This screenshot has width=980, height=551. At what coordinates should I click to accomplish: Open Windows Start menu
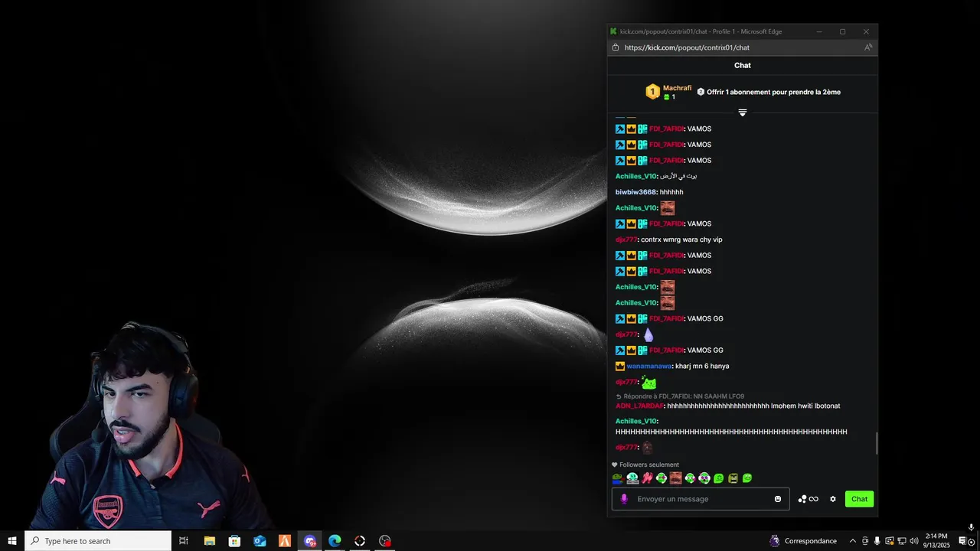(12, 541)
